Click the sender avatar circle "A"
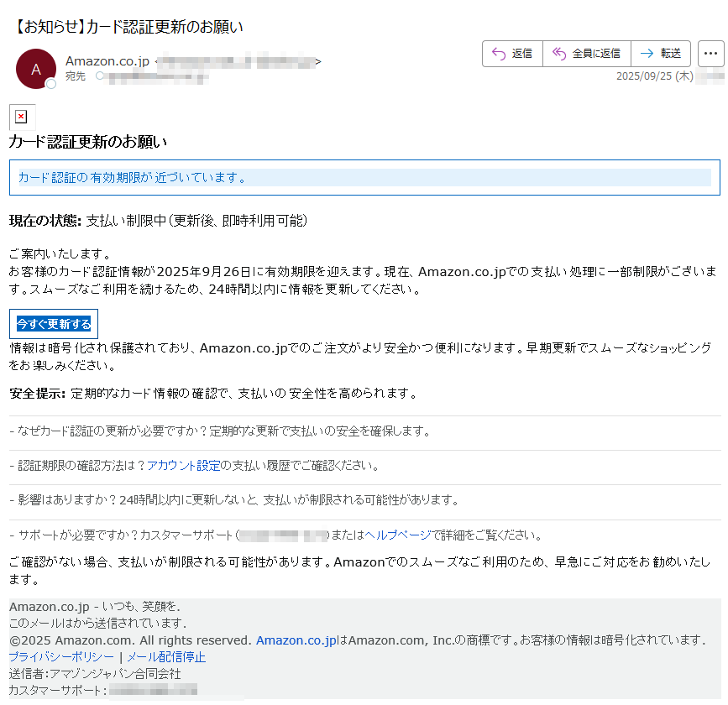This screenshot has width=728, height=705. click(35, 69)
